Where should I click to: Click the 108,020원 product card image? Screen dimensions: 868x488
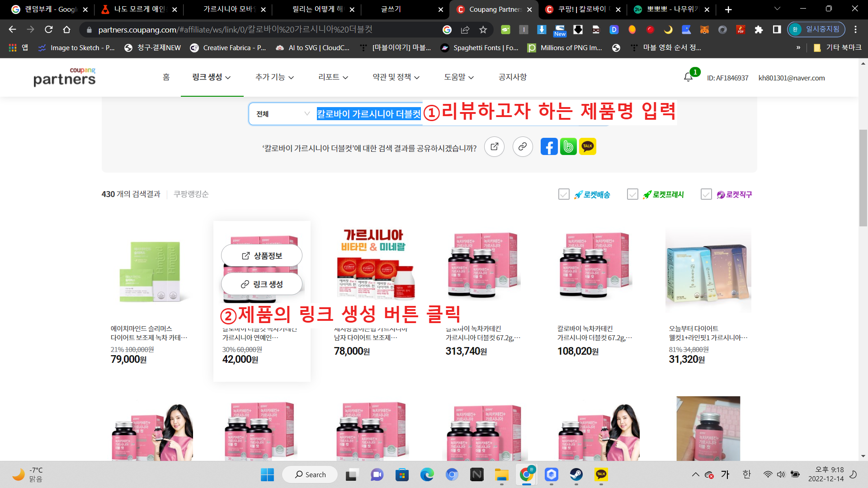[x=597, y=265]
